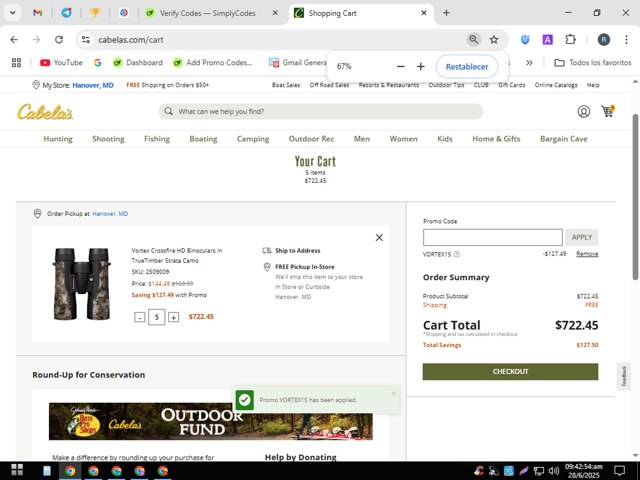Open the Telegram pinned tab

[67, 13]
